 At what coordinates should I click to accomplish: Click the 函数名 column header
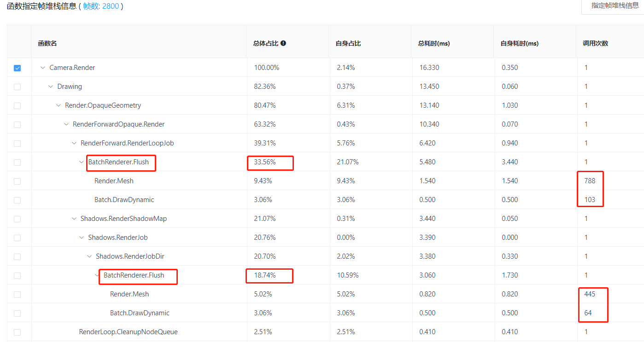(x=47, y=43)
